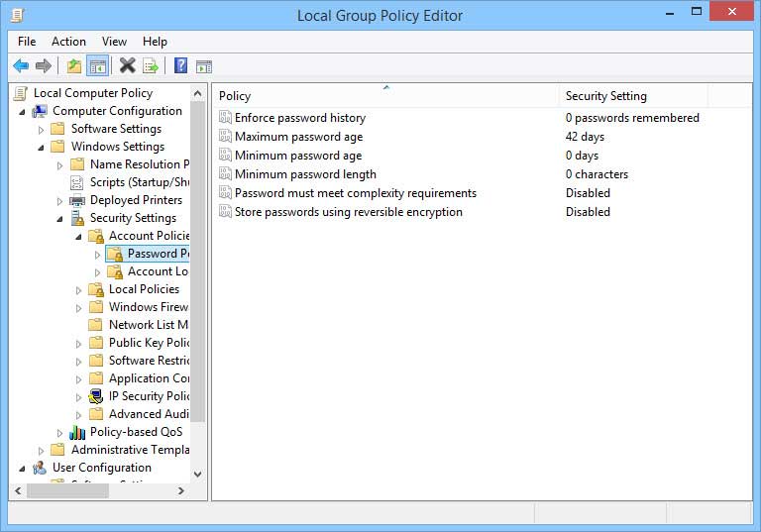Image resolution: width=761 pixels, height=532 pixels.
Task: Expand the Software Settings node arrow
Action: (x=41, y=129)
